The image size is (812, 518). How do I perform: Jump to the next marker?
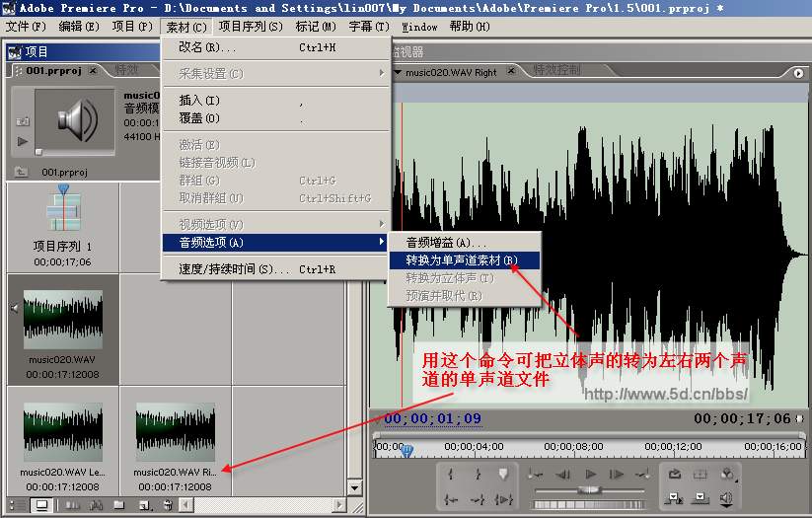(x=643, y=474)
